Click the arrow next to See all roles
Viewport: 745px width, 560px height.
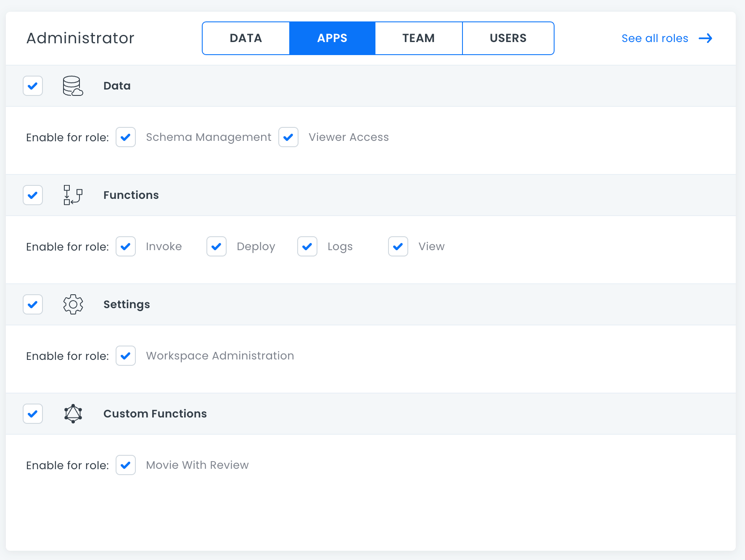pos(705,38)
